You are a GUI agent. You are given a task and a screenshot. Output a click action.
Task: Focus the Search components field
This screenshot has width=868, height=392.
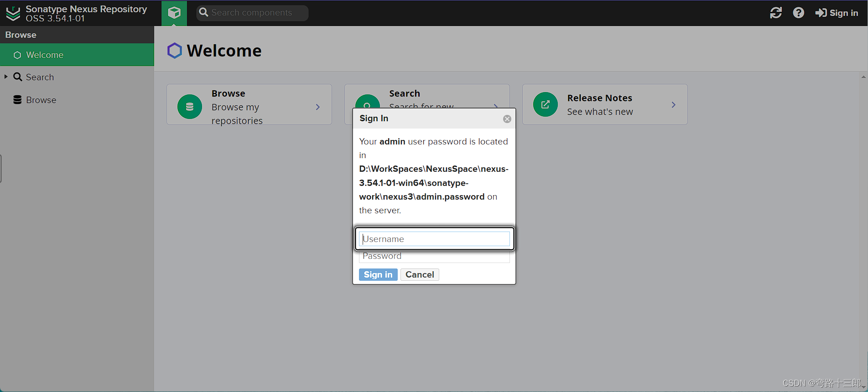coord(253,13)
